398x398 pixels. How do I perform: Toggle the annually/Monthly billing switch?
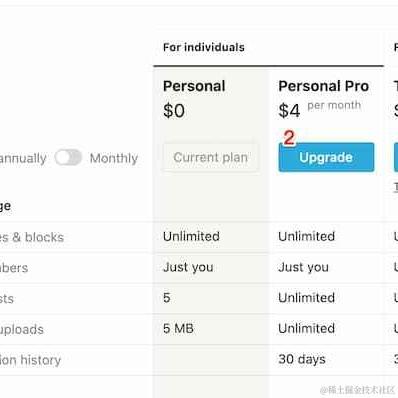pos(68,158)
